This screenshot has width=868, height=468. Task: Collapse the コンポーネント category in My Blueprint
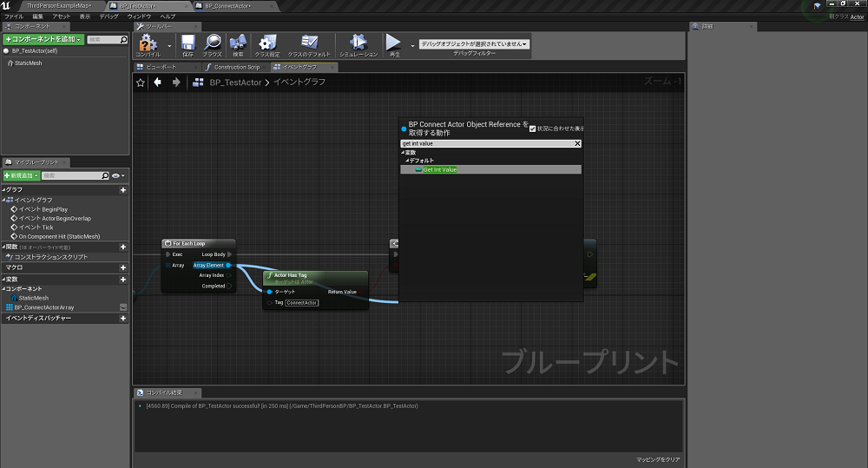pyautogui.click(x=3, y=289)
